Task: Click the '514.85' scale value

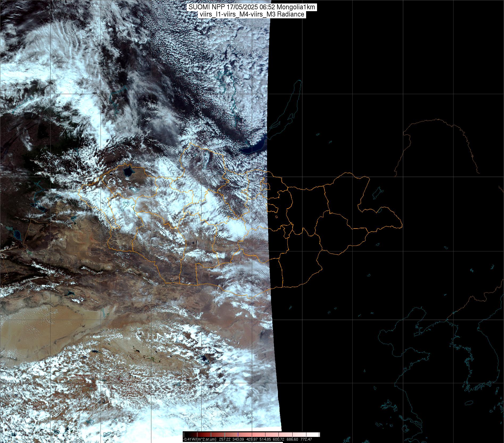Action: click(265, 440)
